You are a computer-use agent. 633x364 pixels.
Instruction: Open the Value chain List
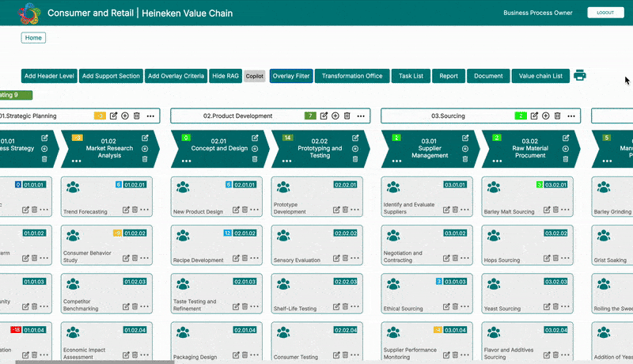(540, 76)
